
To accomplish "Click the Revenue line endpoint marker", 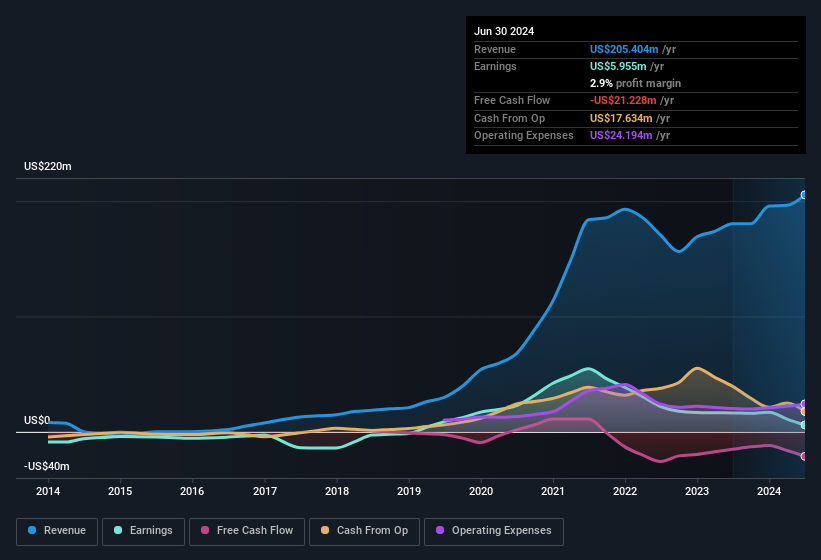I will (x=804, y=195).
